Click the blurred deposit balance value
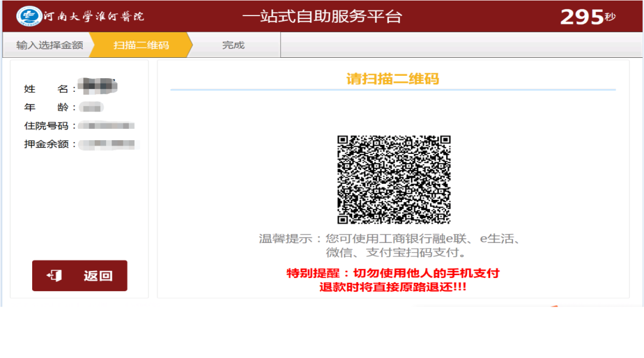This screenshot has height=358, width=644. tap(109, 144)
